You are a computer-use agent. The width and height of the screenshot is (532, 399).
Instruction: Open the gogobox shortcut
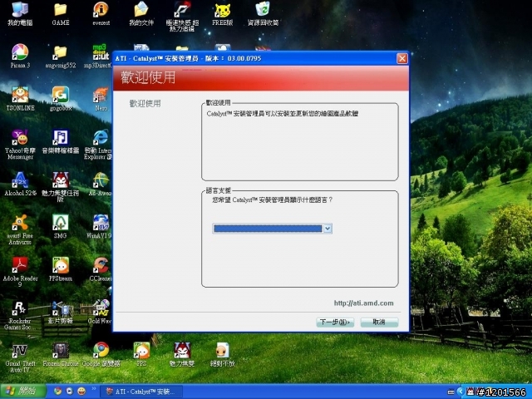click(x=61, y=98)
